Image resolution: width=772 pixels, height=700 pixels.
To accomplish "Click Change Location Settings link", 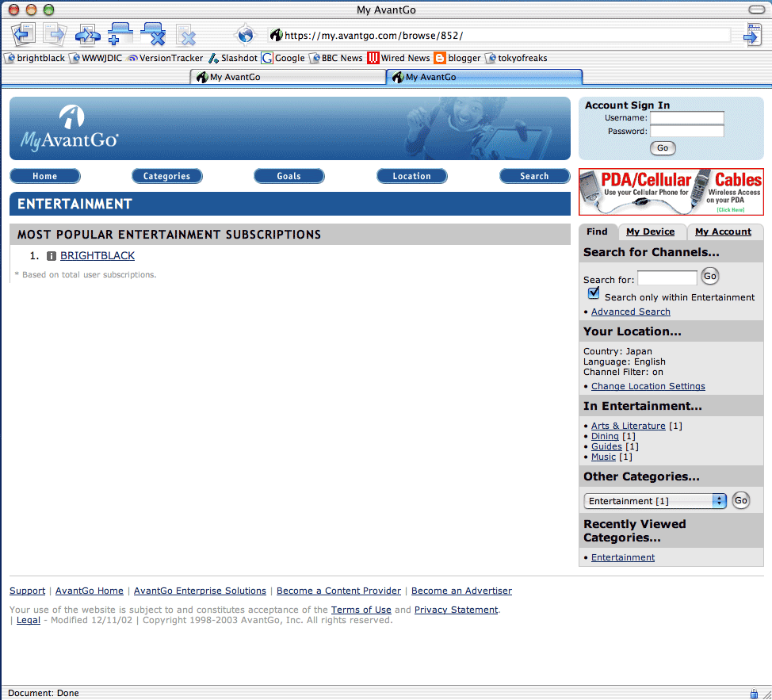I will (648, 386).
